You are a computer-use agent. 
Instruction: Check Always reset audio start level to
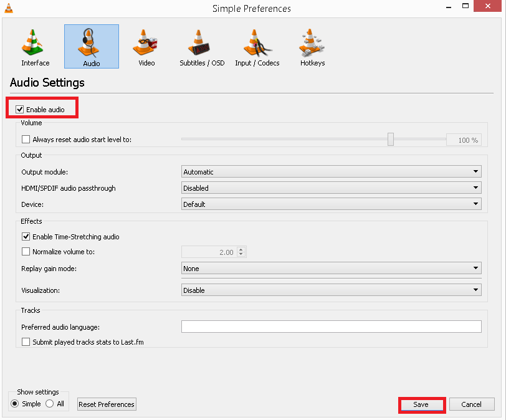click(26, 139)
